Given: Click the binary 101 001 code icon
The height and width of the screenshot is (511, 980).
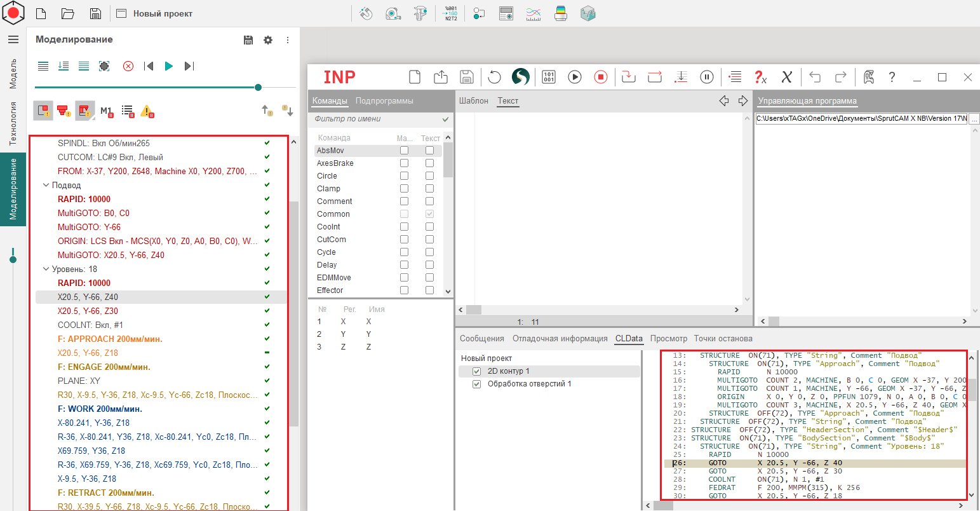Looking at the screenshot, I should coord(549,77).
